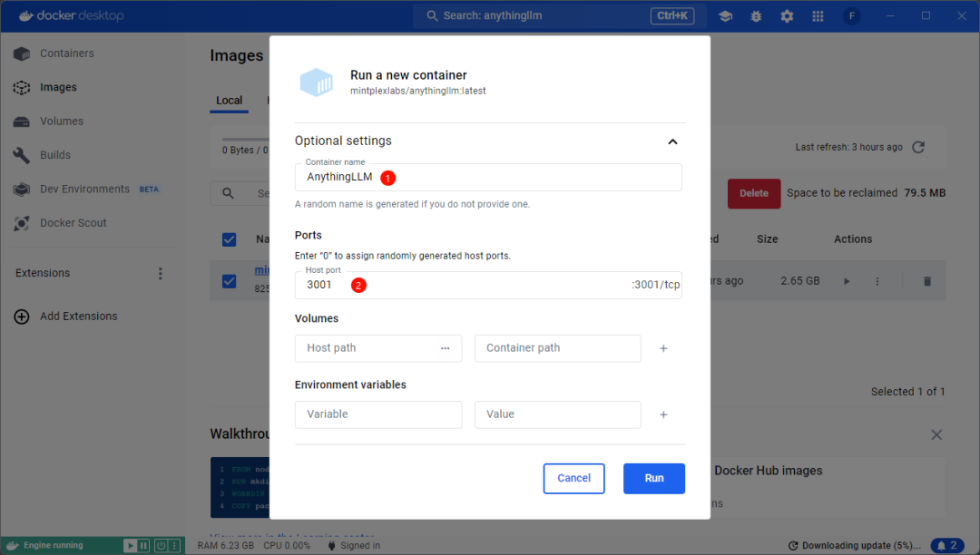Screen dimensions: 980x555
Task: Switch to the Local images tab
Action: pyautogui.click(x=229, y=100)
